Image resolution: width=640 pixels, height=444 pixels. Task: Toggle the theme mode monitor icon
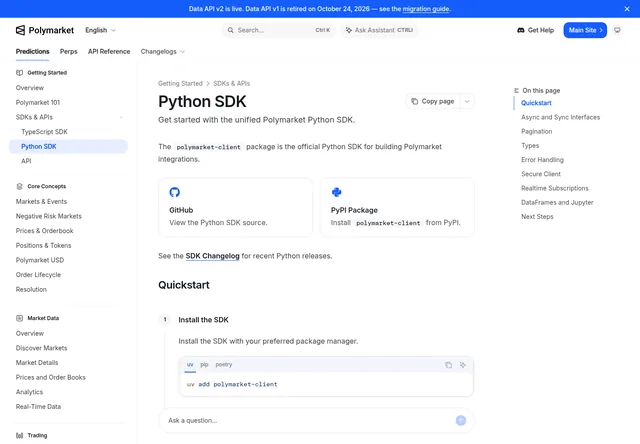tap(617, 30)
